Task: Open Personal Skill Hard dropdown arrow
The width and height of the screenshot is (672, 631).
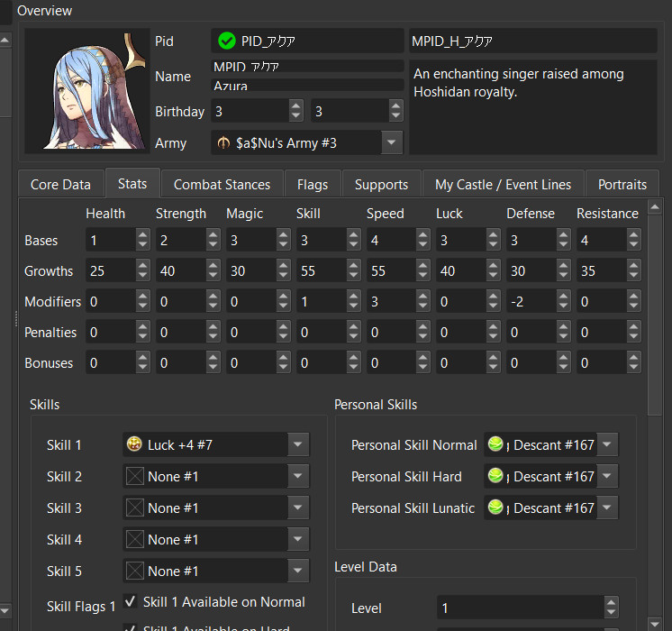Action: pyautogui.click(x=607, y=476)
